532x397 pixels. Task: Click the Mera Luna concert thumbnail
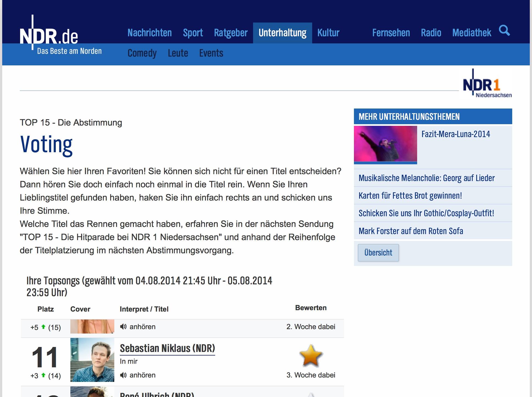386,145
